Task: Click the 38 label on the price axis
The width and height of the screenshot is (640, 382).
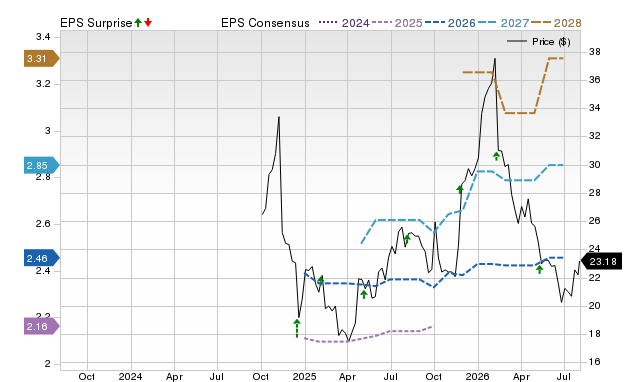Action: click(x=595, y=52)
